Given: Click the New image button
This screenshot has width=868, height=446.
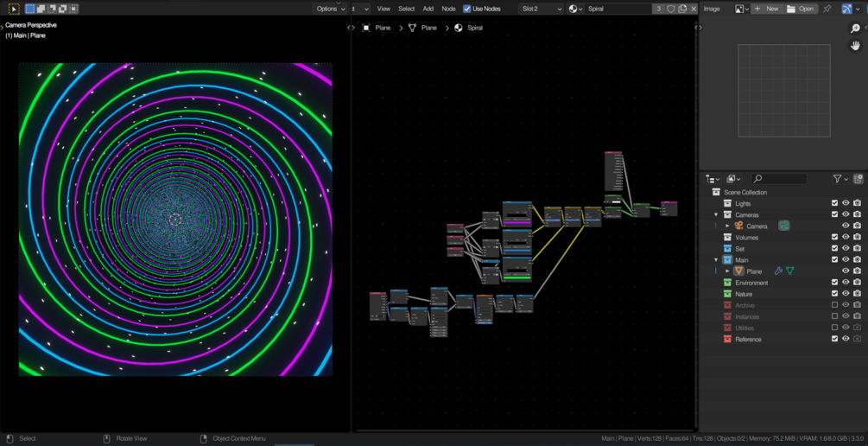Looking at the screenshot, I should (766, 9).
